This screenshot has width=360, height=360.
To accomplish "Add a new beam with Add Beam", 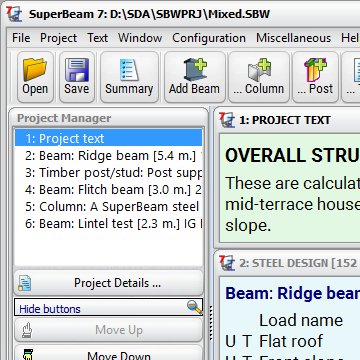I will coord(194,77).
